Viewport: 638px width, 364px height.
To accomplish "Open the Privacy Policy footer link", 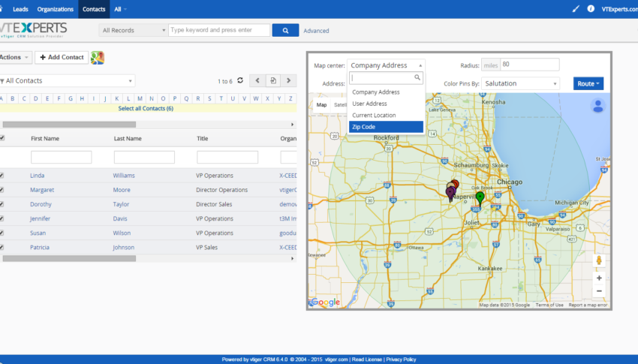I will point(401,359).
